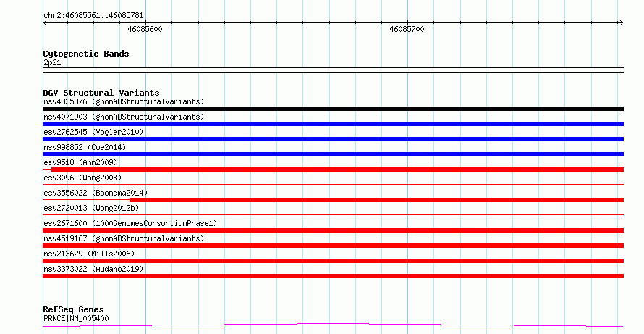Open variant label esv3556022 (Boomsma2014)
The image size is (644, 334).
[x=96, y=193]
